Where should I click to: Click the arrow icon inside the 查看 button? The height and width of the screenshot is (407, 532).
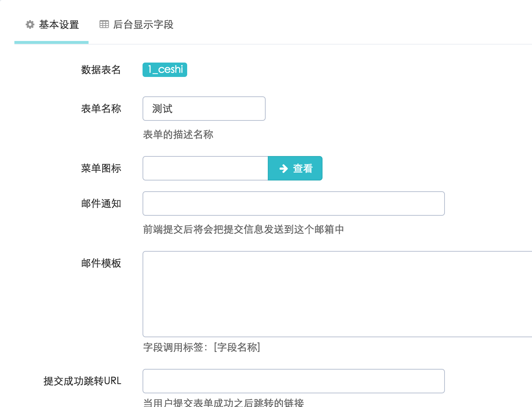[283, 168]
